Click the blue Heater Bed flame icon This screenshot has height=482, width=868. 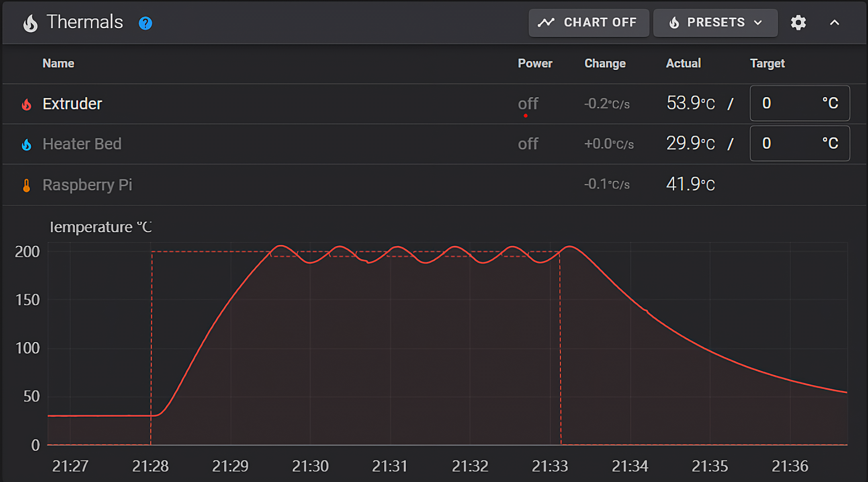[27, 145]
